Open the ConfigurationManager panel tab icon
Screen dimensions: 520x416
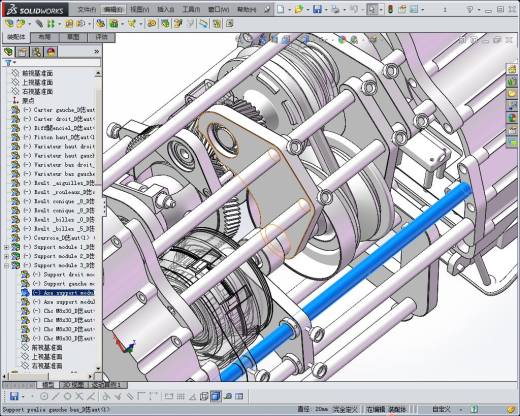click(37, 52)
